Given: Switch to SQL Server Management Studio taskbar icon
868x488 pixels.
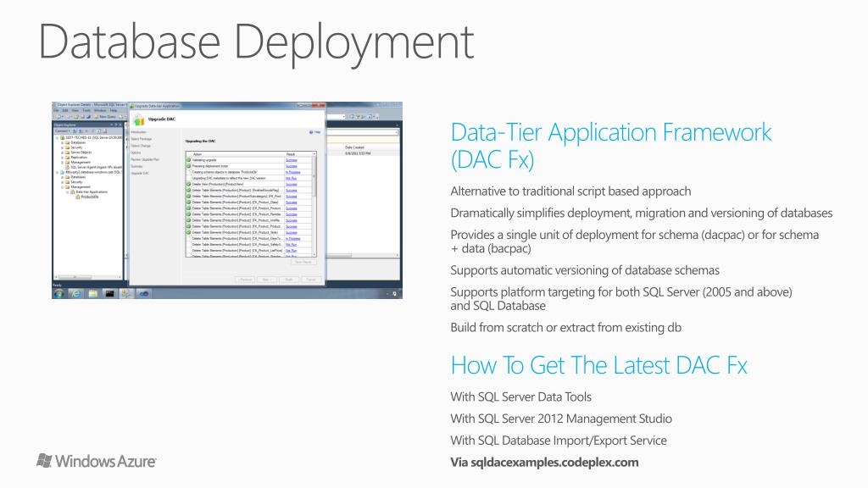Looking at the screenshot, I should point(126,293).
